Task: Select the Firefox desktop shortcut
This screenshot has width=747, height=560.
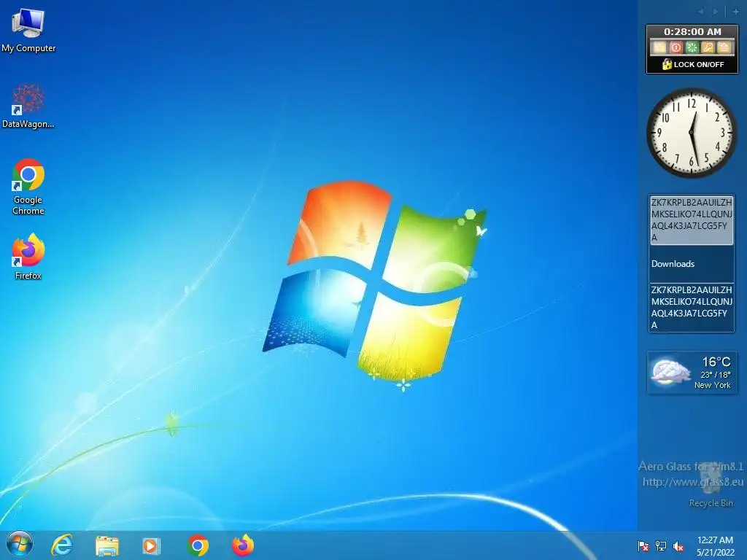Action: tap(28, 256)
